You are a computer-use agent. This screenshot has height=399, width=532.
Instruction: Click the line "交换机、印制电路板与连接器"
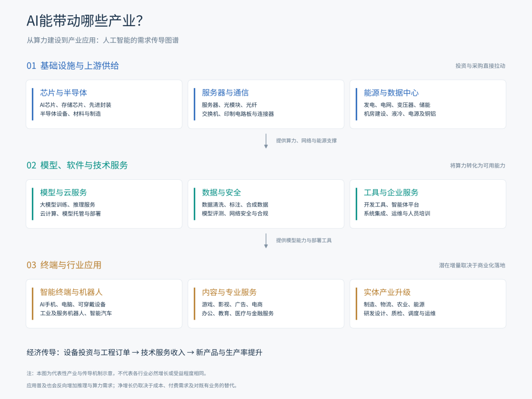tap(238, 114)
